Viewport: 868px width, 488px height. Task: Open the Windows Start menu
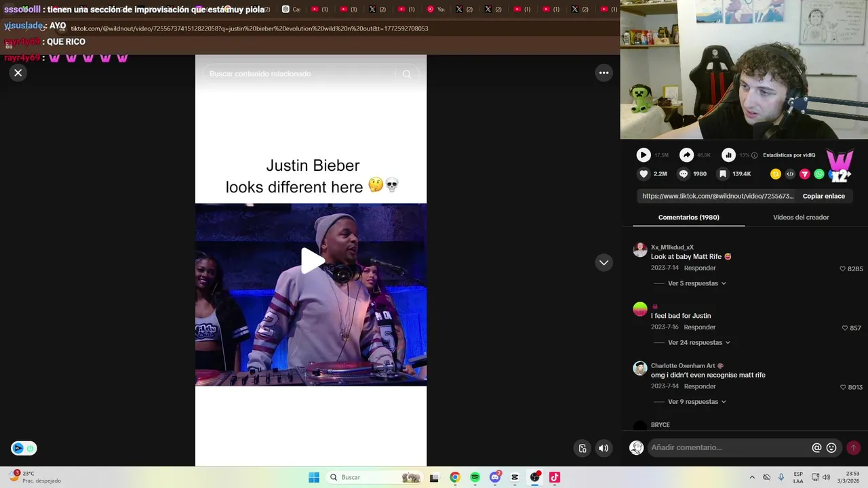[x=314, y=477]
